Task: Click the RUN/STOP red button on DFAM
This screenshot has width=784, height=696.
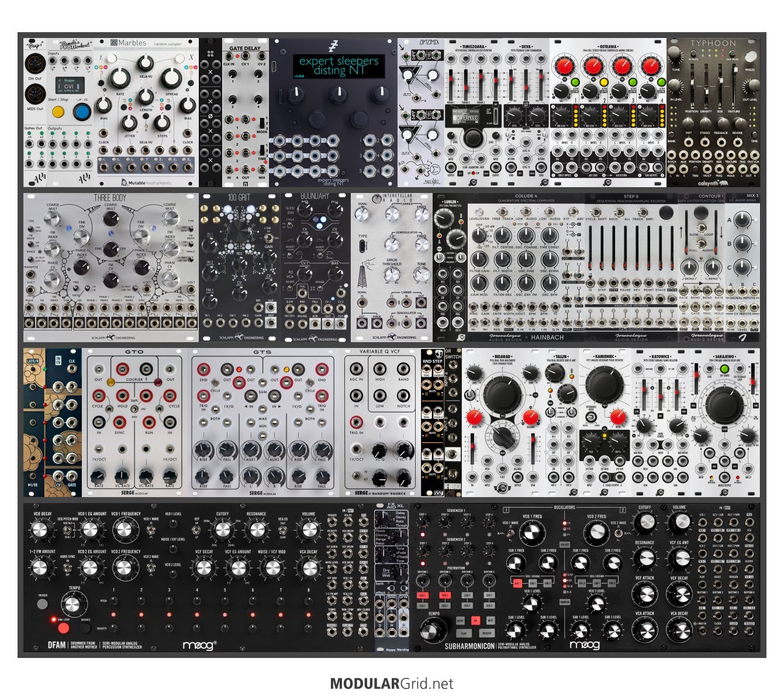Action: (x=63, y=628)
